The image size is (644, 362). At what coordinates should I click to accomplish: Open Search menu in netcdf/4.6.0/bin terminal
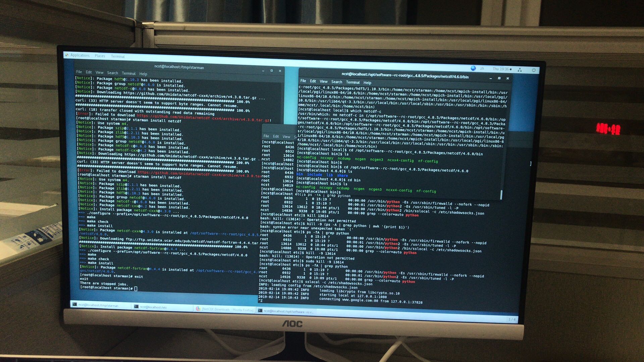click(337, 82)
